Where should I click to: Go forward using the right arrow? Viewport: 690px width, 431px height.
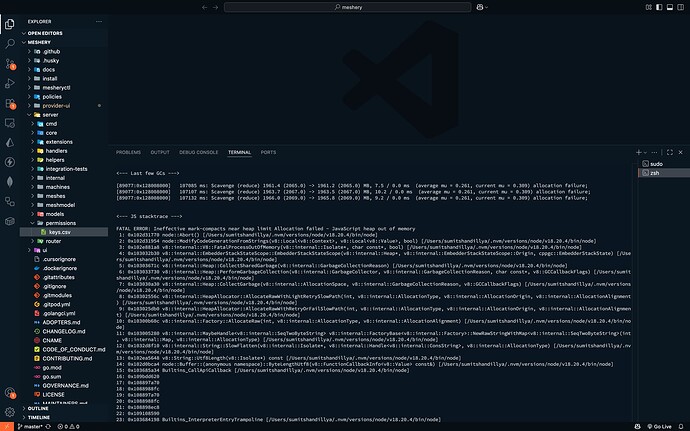pyautogui.click(x=216, y=7)
